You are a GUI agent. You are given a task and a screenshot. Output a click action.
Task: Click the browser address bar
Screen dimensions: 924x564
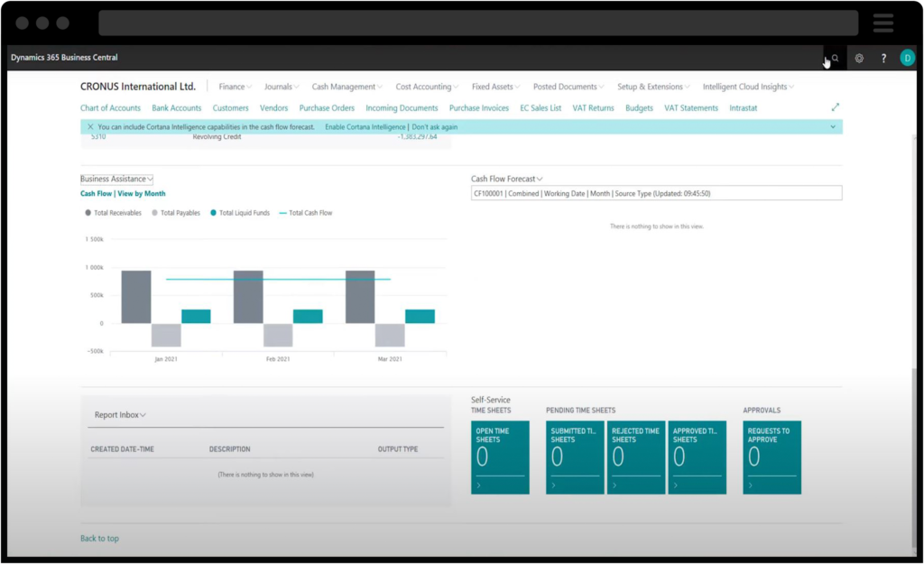tap(478, 23)
